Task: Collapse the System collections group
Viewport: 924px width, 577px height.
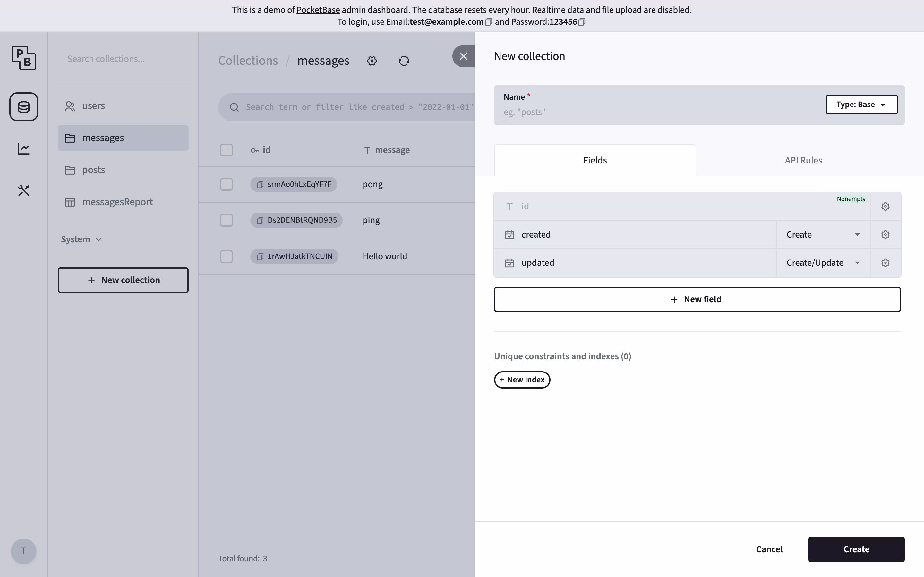Action: click(81, 240)
